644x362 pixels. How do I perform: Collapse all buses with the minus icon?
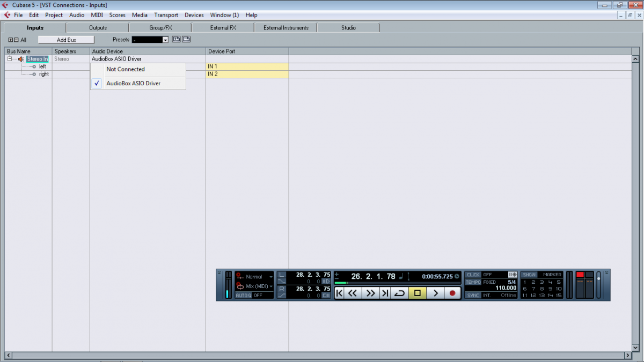tap(16, 40)
